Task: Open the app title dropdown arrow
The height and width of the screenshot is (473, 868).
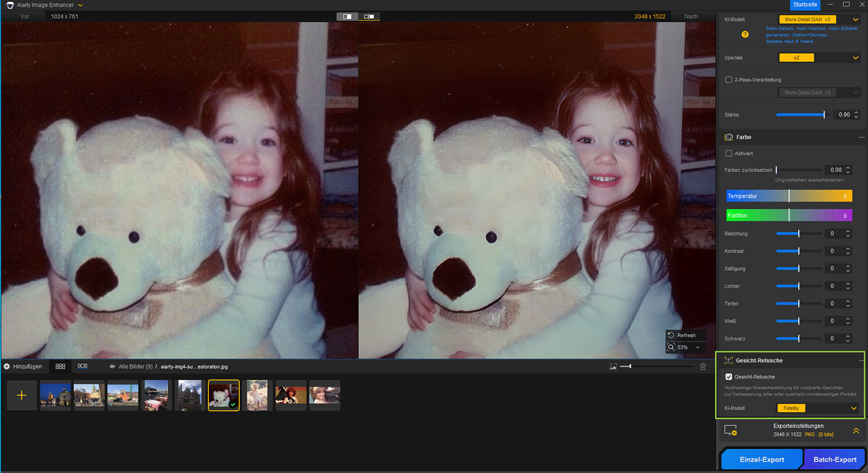Action: [80, 5]
